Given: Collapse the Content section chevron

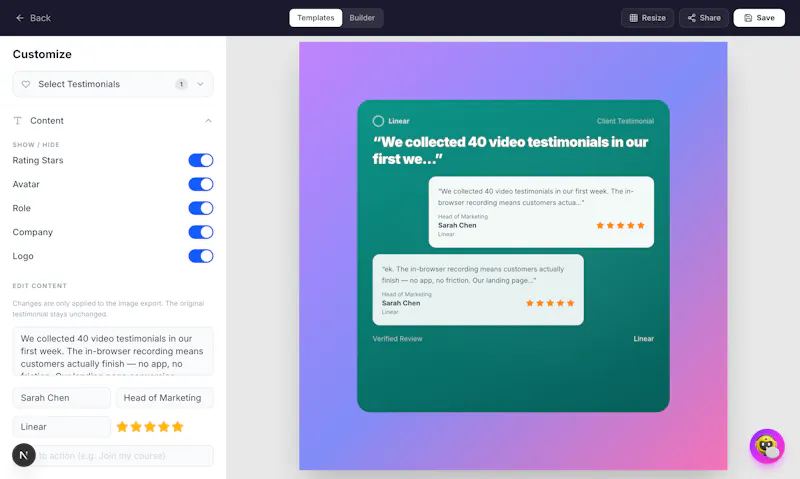Looking at the screenshot, I should click(x=208, y=121).
